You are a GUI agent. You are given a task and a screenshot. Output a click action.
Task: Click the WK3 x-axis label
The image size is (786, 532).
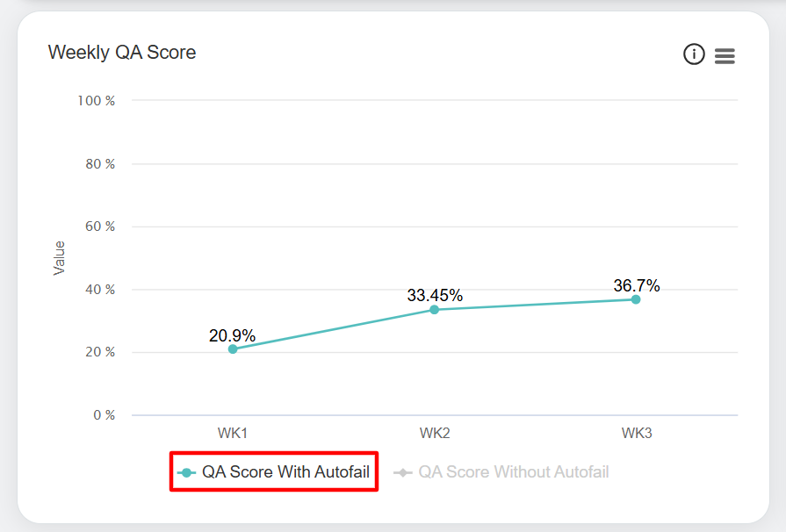[x=637, y=434]
